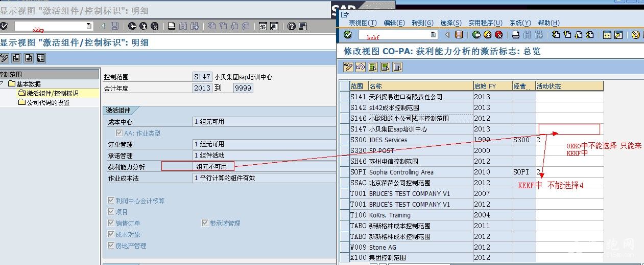Open 选择(S) menu
644x265 pixels.
(450, 23)
